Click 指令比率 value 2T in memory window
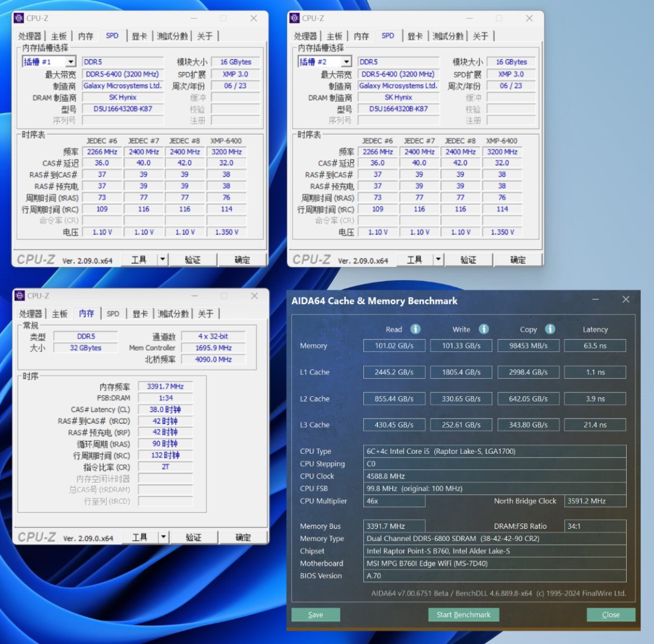This screenshot has width=654, height=644. (x=165, y=466)
